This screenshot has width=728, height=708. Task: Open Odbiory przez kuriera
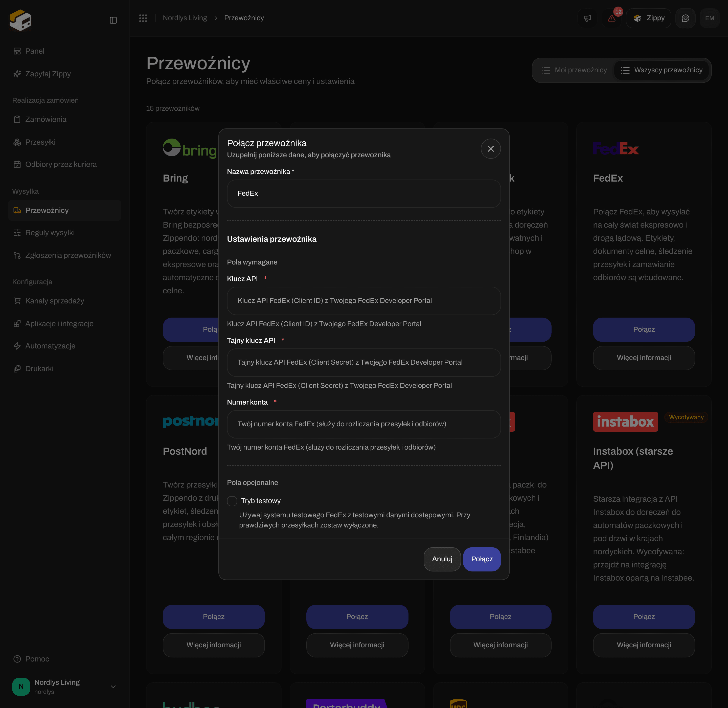click(65, 164)
